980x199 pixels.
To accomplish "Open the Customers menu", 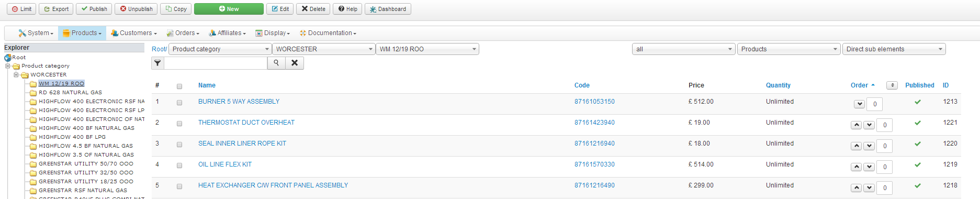I will click(134, 33).
